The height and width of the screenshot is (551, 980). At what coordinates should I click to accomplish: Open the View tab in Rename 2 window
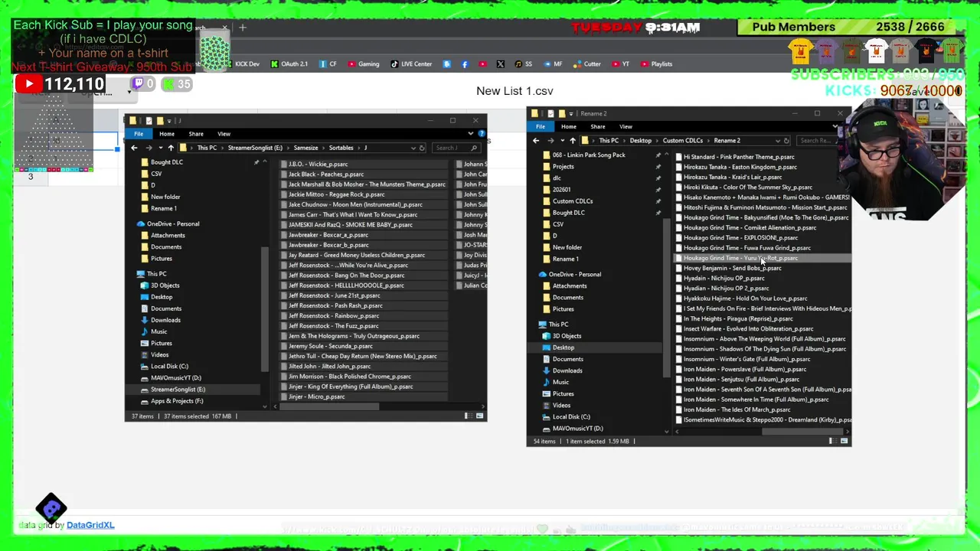[626, 126]
